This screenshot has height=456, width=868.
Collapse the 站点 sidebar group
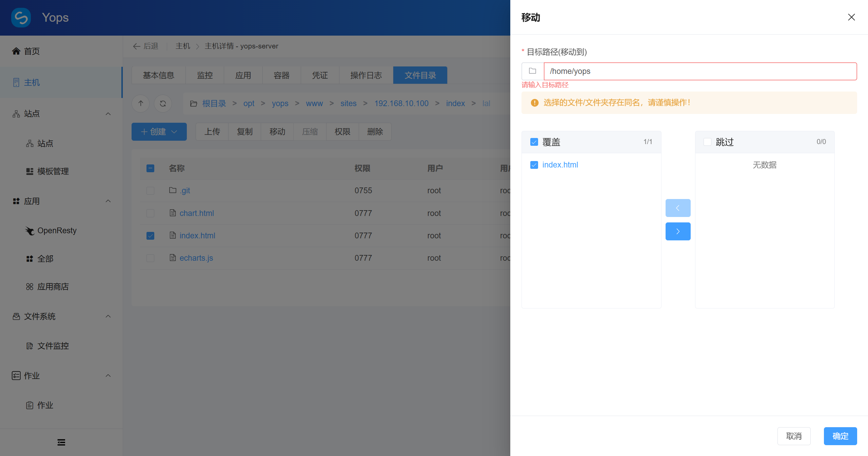(108, 114)
